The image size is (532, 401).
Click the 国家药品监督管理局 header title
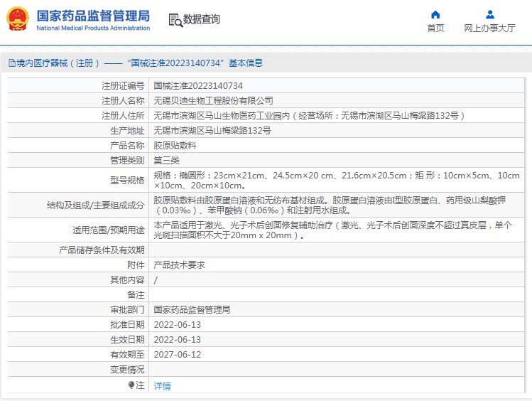point(93,16)
